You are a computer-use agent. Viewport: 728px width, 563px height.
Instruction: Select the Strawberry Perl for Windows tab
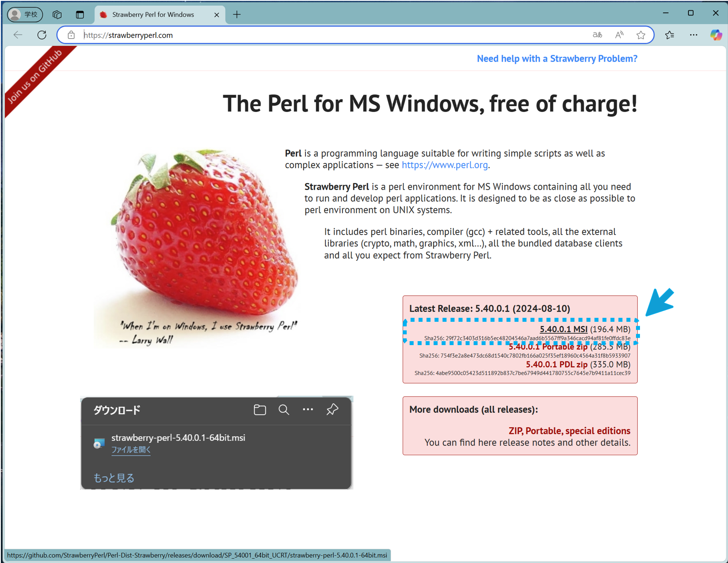click(153, 14)
